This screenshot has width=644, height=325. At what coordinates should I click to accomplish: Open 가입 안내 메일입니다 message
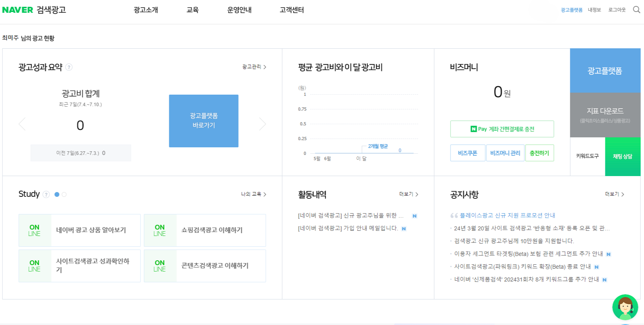348,228
